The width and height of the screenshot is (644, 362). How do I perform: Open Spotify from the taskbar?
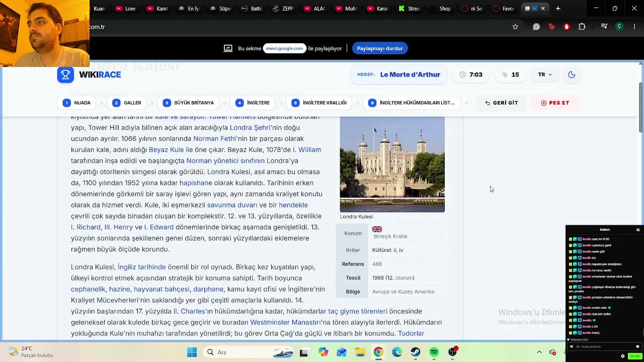pyautogui.click(x=434, y=352)
